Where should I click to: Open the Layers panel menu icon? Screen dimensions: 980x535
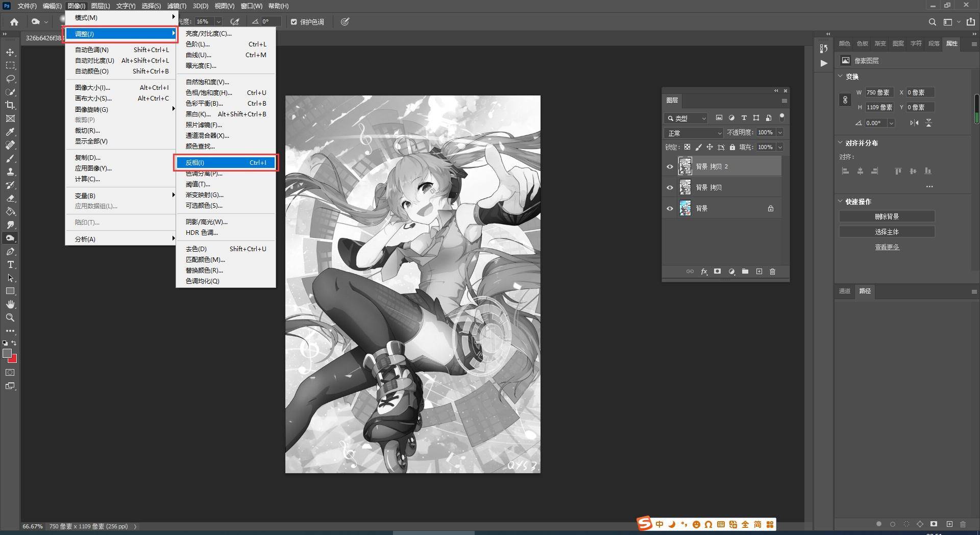(x=784, y=101)
